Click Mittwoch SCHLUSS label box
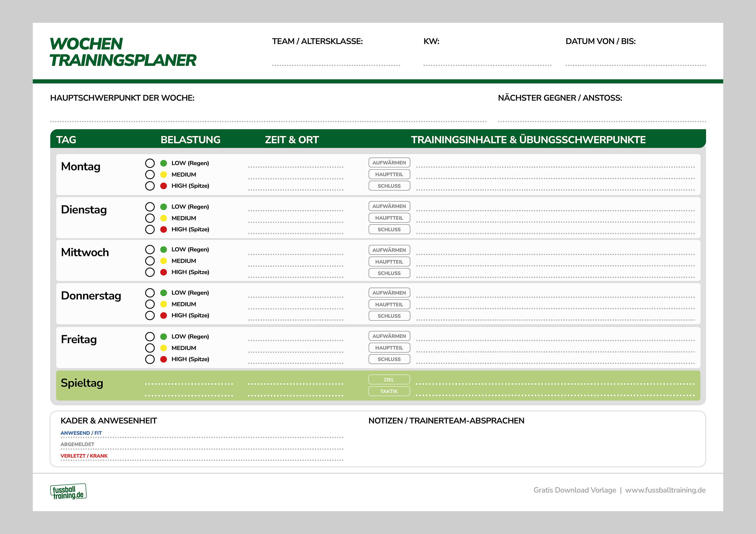The height and width of the screenshot is (534, 756). (389, 273)
